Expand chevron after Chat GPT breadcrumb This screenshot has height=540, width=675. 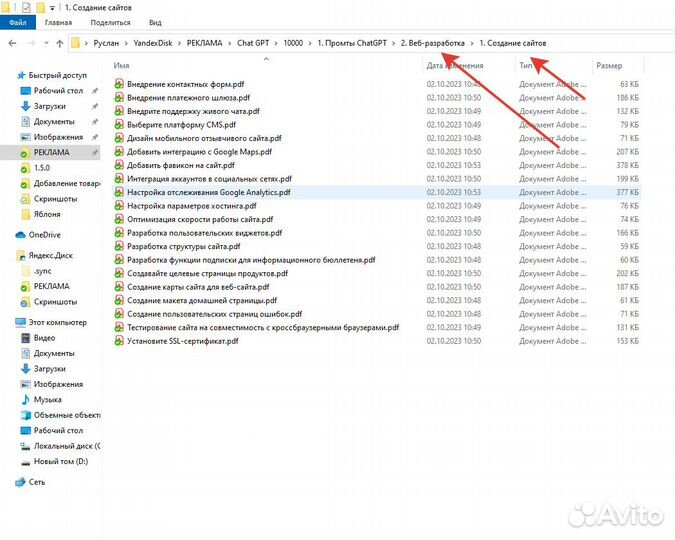tap(276, 43)
